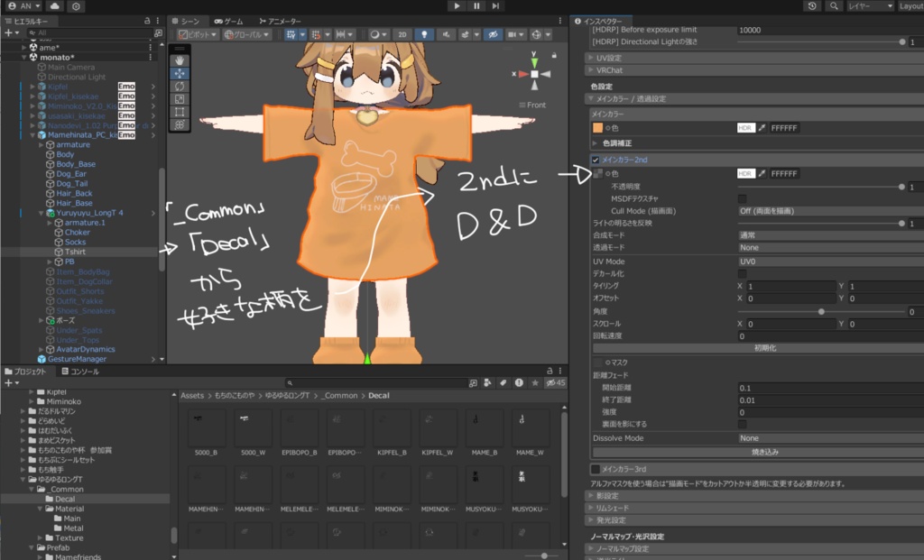This screenshot has height=560, width=924.
Task: Open the Dissolve Mode dropdown
Action: [x=831, y=438]
